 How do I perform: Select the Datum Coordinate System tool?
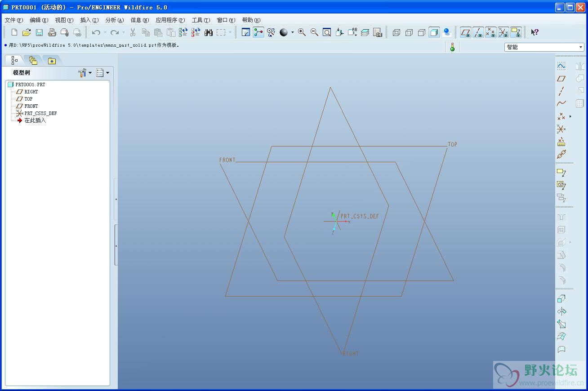pyautogui.click(x=561, y=129)
